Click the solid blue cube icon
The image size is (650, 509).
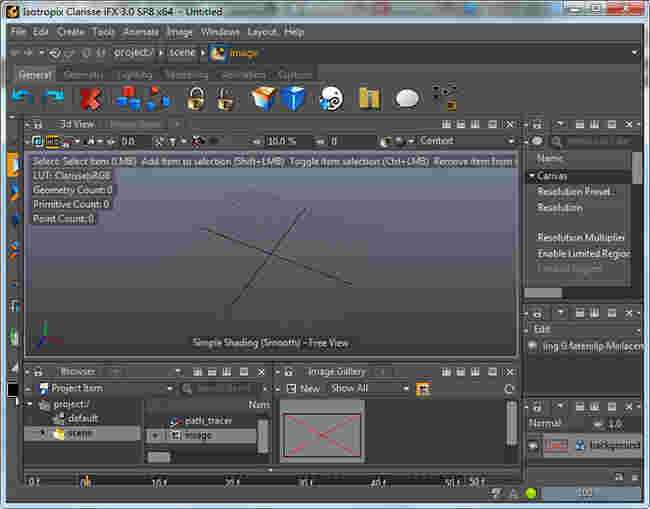coord(293,98)
